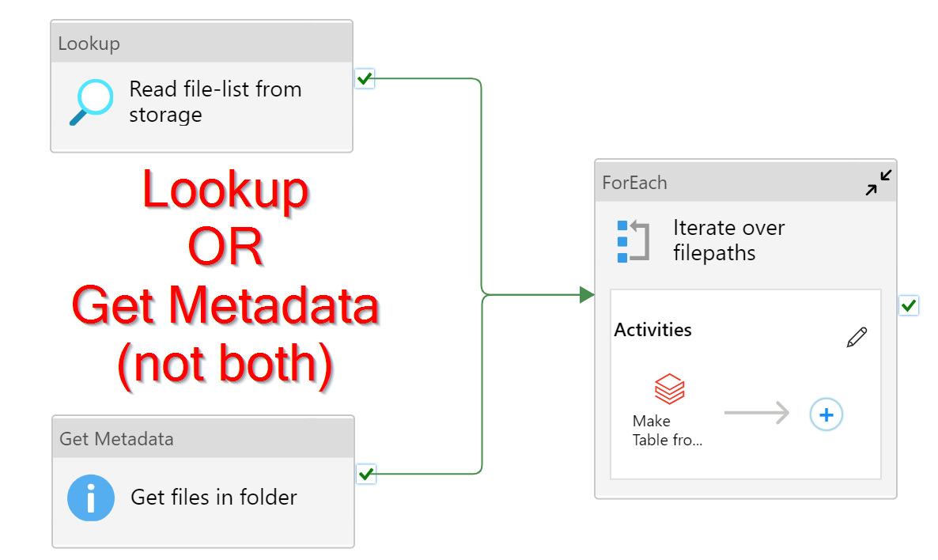Screen dimensions: 938x560
Task: Click the pencil icon to edit Activities
Action: click(x=857, y=337)
